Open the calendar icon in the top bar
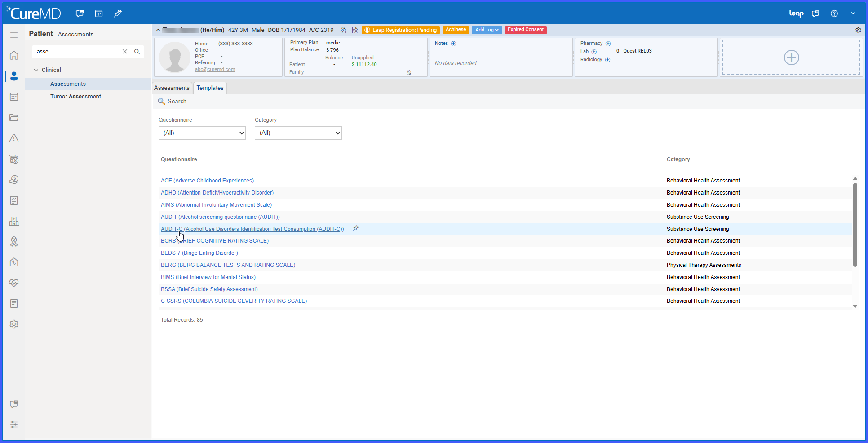This screenshot has width=868, height=443. 99,13
